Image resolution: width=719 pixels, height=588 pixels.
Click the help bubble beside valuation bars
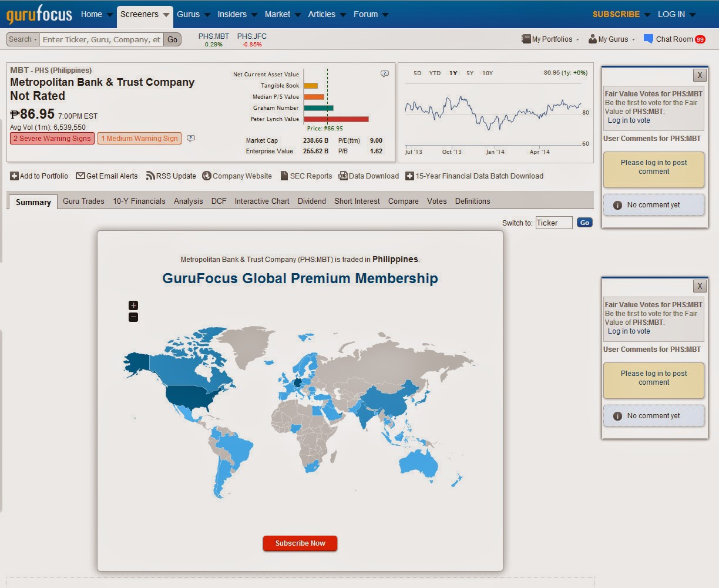[385, 73]
